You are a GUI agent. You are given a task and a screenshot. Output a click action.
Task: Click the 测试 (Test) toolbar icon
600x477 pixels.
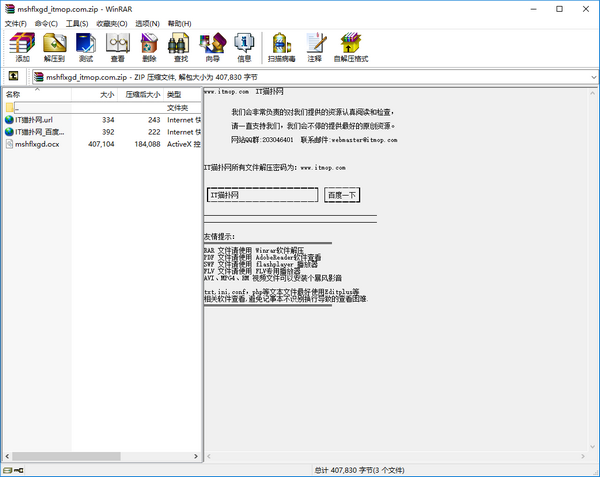(x=86, y=47)
